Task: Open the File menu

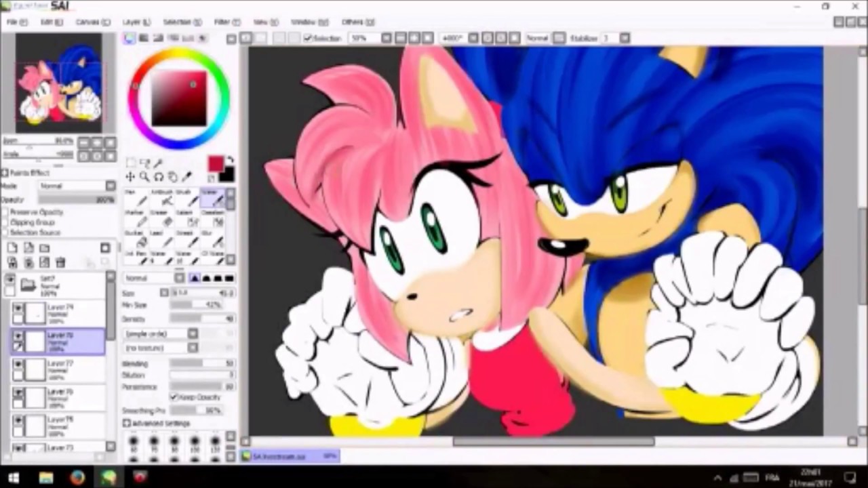Action: pyautogui.click(x=16, y=22)
